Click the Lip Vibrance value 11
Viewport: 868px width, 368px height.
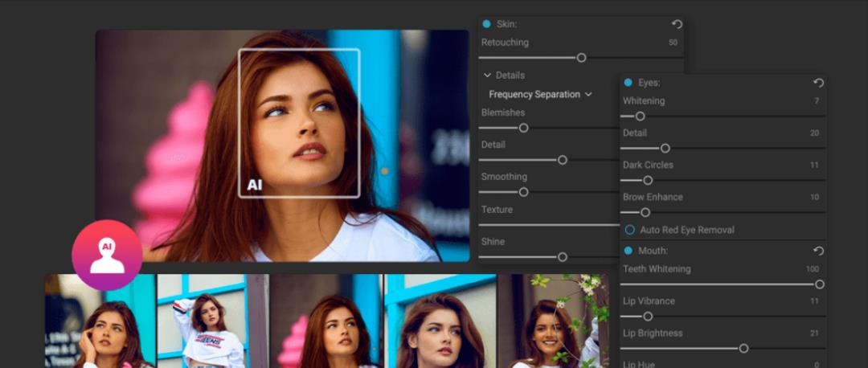pos(814,301)
